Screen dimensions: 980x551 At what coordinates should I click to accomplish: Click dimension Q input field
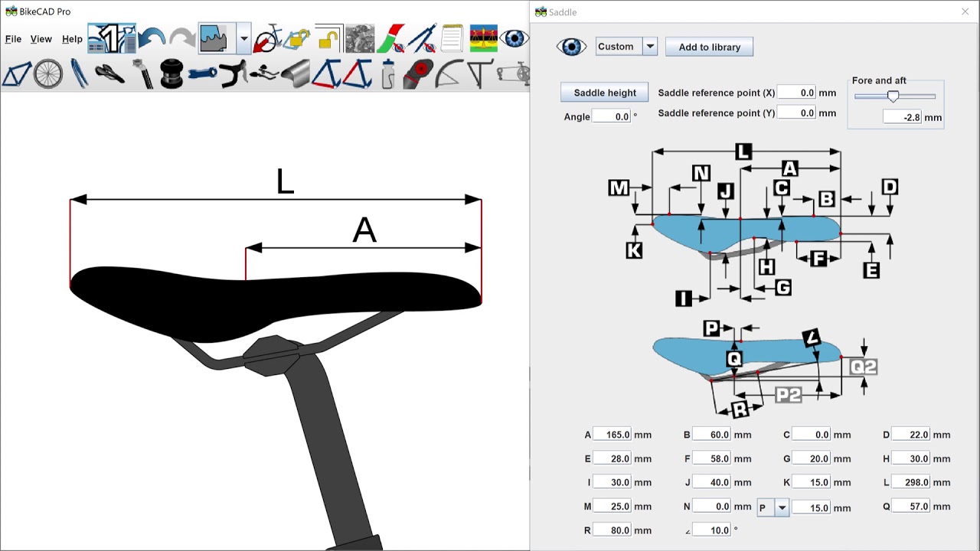click(911, 506)
